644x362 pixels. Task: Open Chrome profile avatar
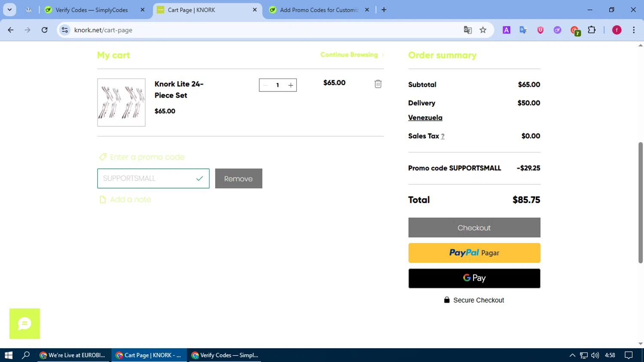617,30
